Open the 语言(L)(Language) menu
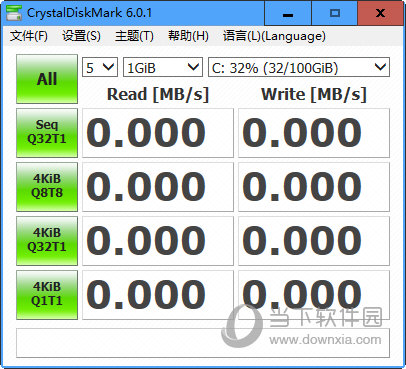 pyautogui.click(x=274, y=36)
